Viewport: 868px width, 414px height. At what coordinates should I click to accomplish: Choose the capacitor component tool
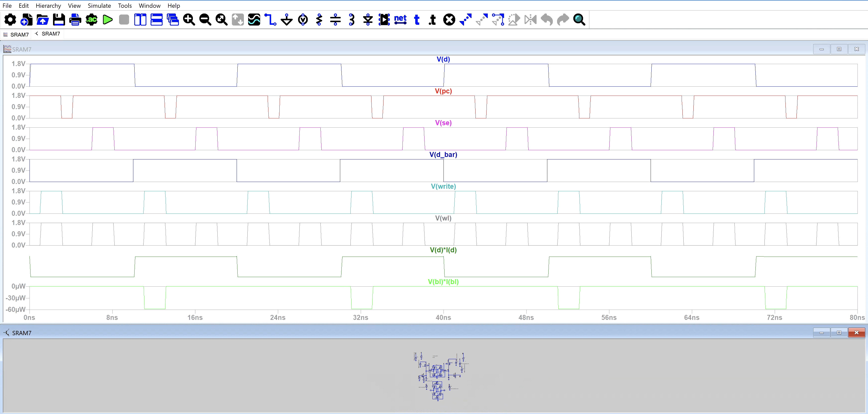(335, 20)
